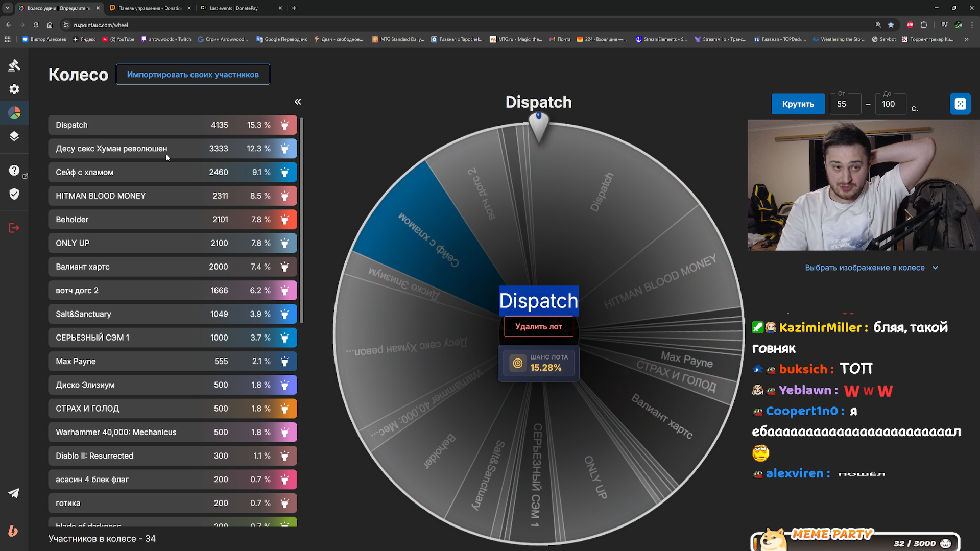Switch to Last events DonatePay tab
Screen dimensions: 980x551
(242, 8)
